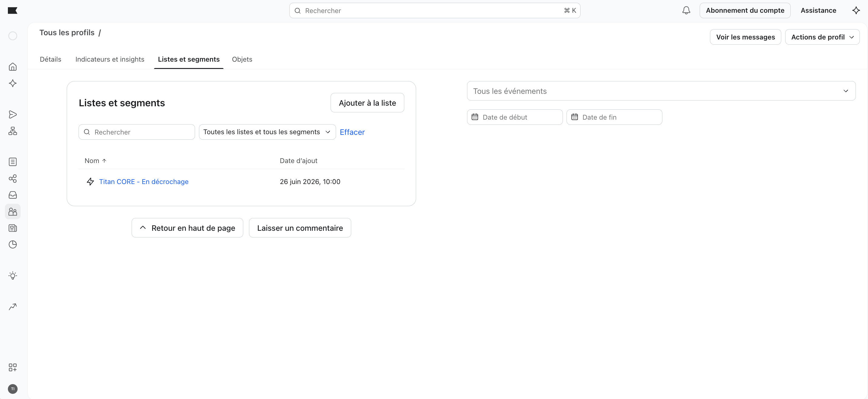Go to Tous les profils breadcrumb
Screen dimensions: 868x399
coord(67,33)
